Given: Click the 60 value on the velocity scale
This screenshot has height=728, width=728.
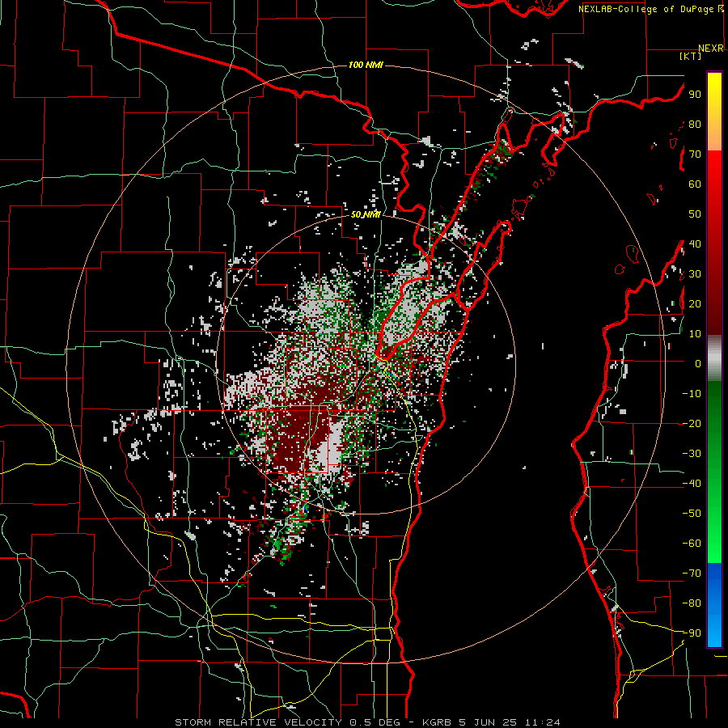Looking at the screenshot, I should [695, 184].
